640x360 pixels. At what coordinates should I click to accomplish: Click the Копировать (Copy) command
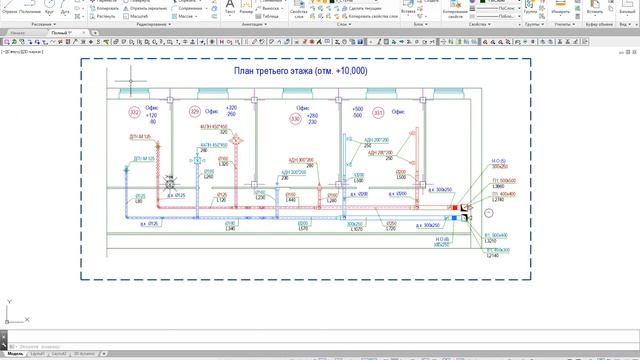[x=104, y=8]
